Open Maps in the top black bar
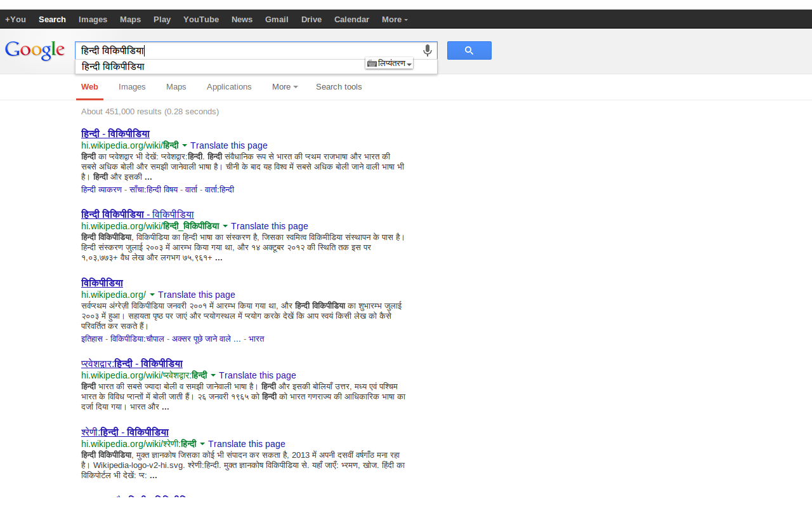This screenshot has width=812, height=508. click(x=130, y=20)
